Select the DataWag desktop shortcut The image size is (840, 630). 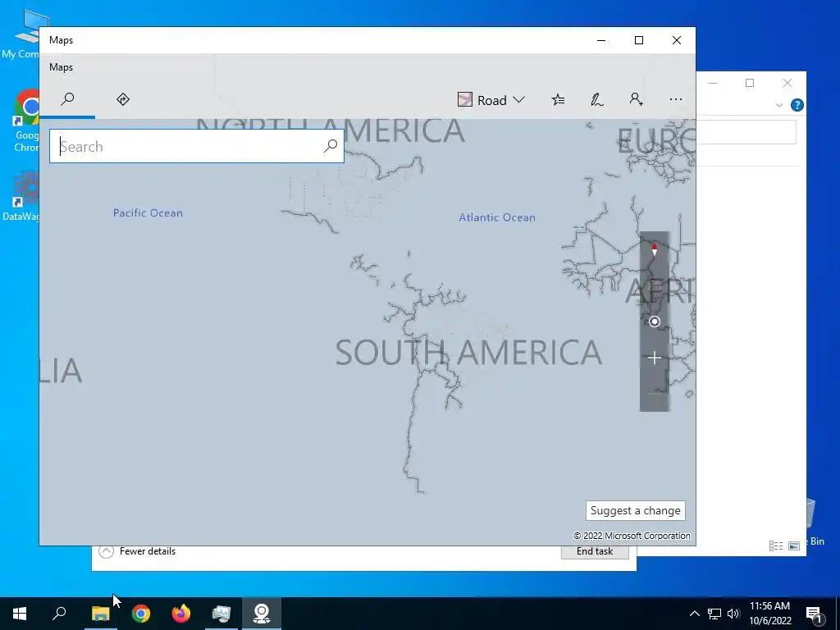(x=21, y=195)
